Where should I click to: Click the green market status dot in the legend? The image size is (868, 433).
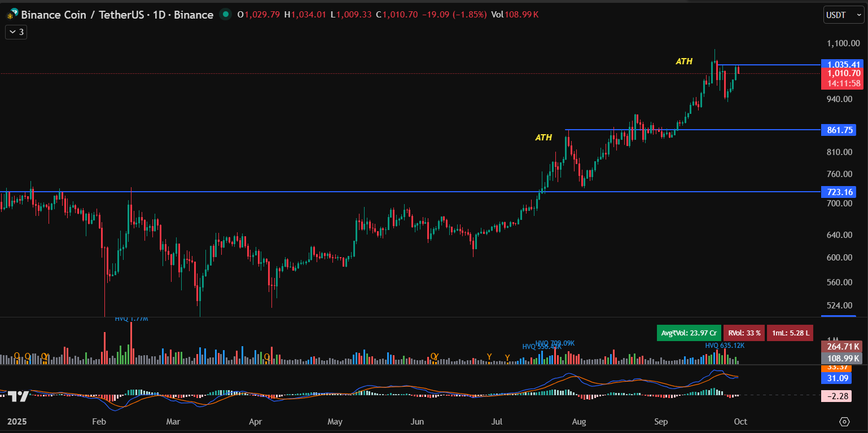point(225,15)
